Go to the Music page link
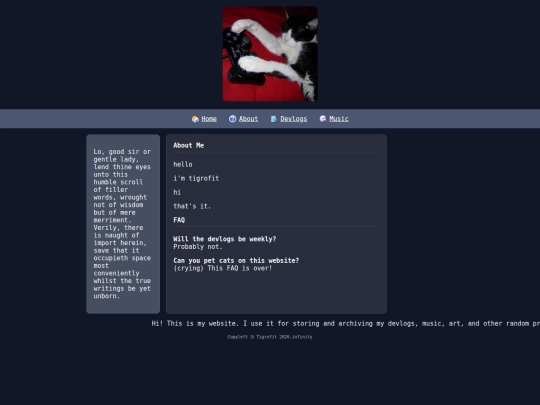Viewport: 540px width, 405px height. coord(339,119)
